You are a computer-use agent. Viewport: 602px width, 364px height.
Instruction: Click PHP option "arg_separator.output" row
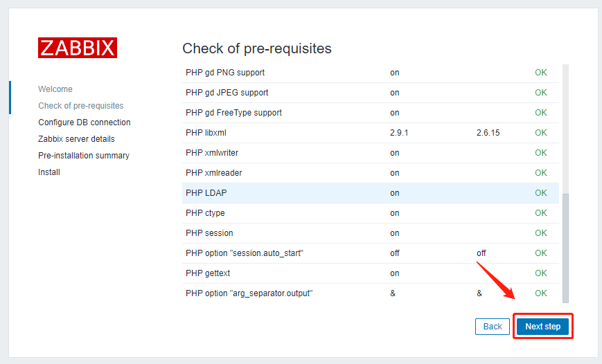(x=249, y=293)
